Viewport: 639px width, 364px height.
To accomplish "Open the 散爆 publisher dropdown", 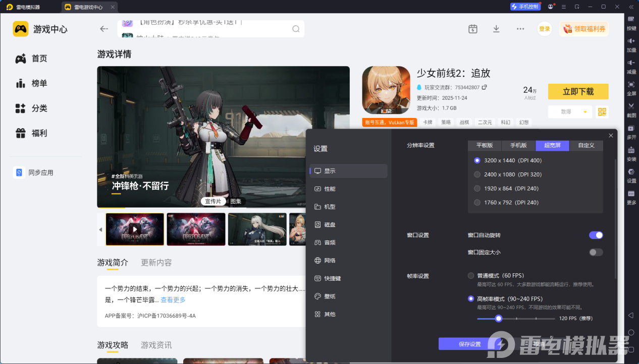I will [x=570, y=111].
